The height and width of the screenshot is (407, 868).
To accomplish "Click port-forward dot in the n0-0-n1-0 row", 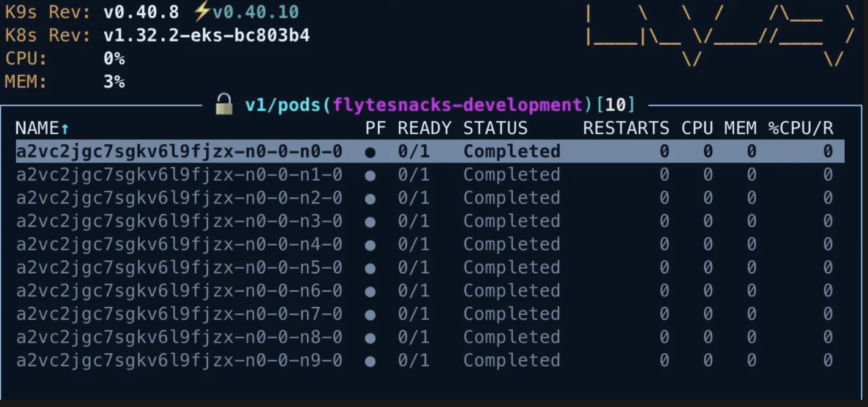I will coord(370,175).
